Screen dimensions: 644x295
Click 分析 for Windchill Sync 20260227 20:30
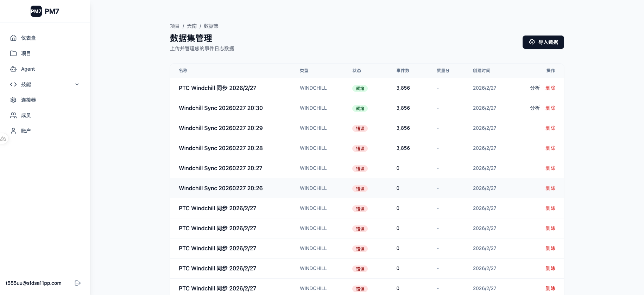tap(535, 108)
